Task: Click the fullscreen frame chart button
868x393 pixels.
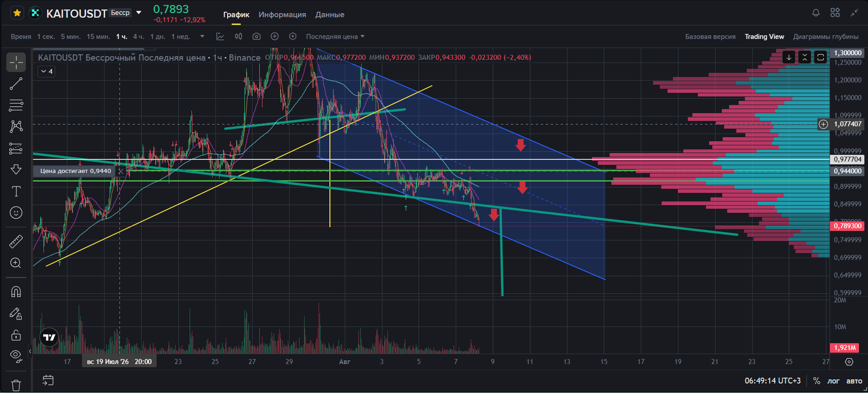Action: [x=820, y=57]
